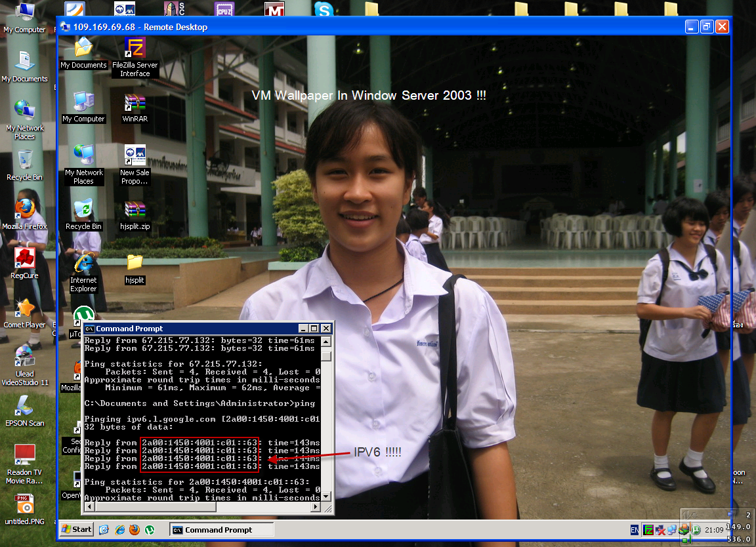
Task: Click FileZilla Server tray icon
Action: [x=649, y=530]
